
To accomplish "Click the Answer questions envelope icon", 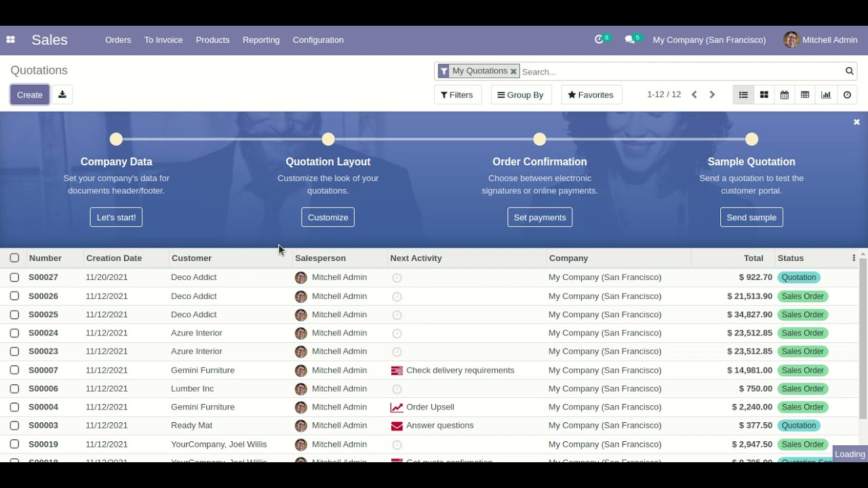I will click(397, 426).
